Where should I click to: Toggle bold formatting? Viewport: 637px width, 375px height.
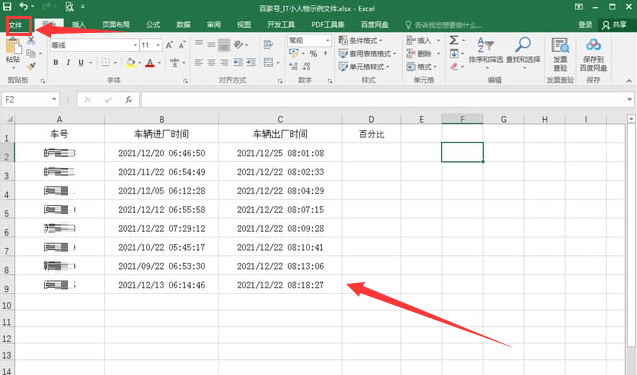coord(56,63)
